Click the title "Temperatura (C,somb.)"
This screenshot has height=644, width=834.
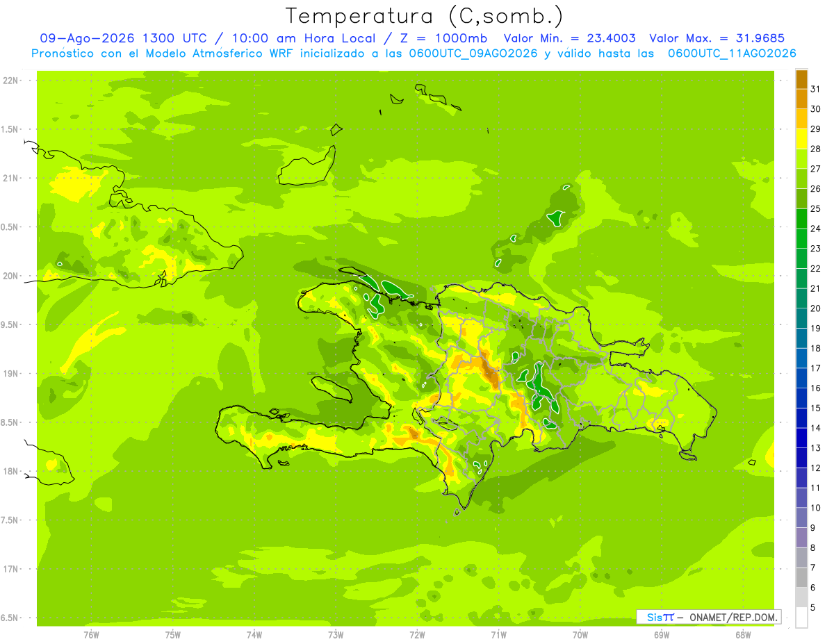pyautogui.click(x=424, y=16)
